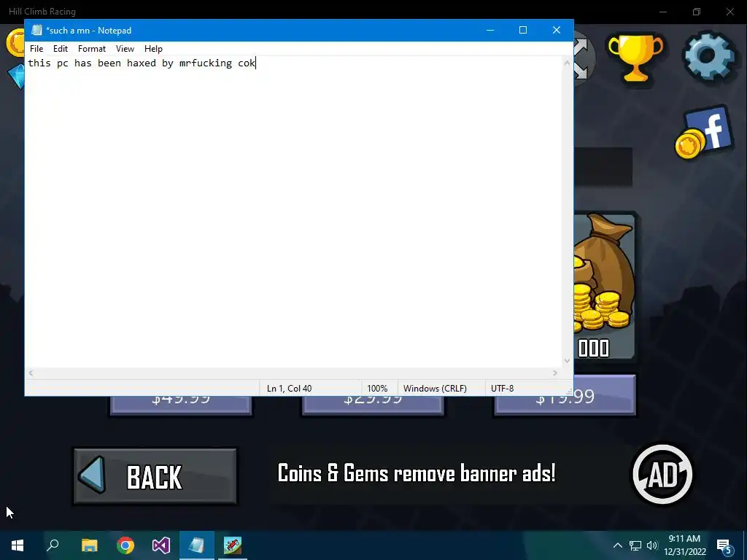Launch Google Chrome from taskbar
The width and height of the screenshot is (747, 560).
click(x=125, y=545)
